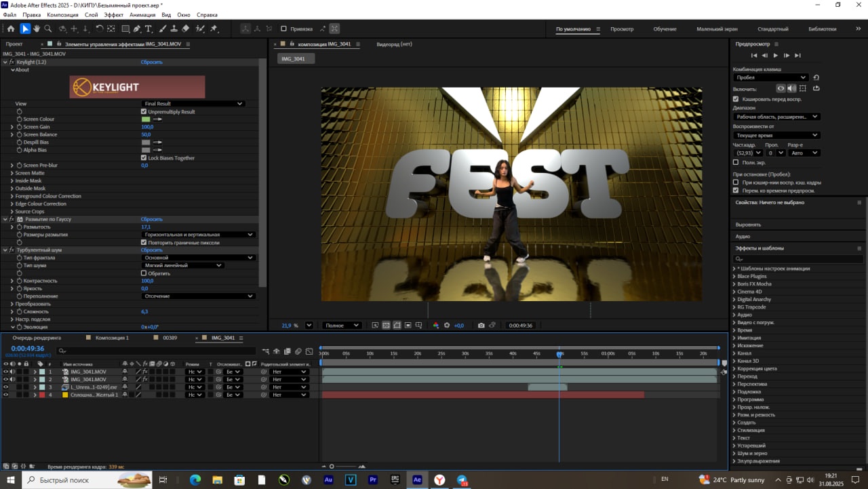Click the graph editor icon in timeline
868x489 pixels.
(309, 351)
